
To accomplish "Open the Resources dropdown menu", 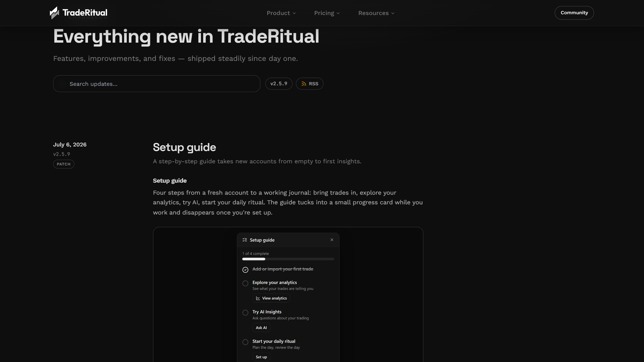I will coord(376,13).
